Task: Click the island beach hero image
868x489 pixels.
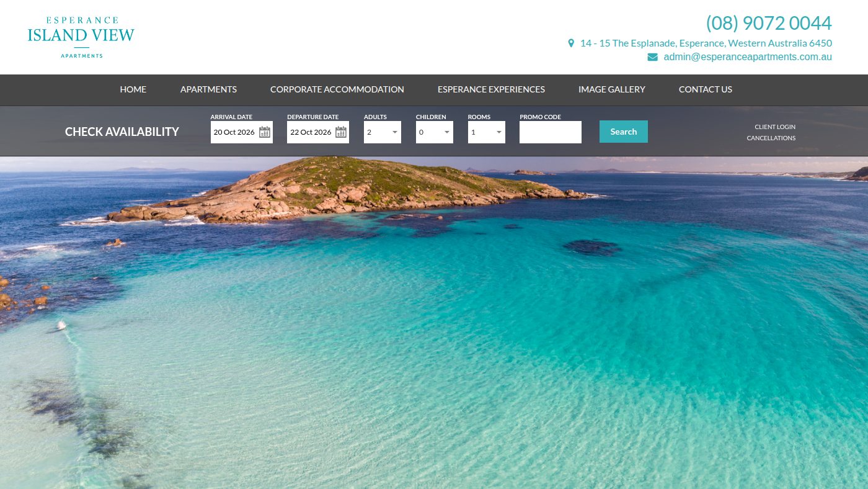Action: [434, 323]
